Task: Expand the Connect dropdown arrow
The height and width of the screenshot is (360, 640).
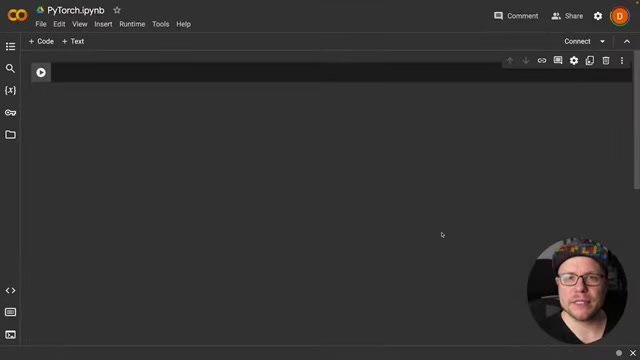Action: click(x=602, y=41)
